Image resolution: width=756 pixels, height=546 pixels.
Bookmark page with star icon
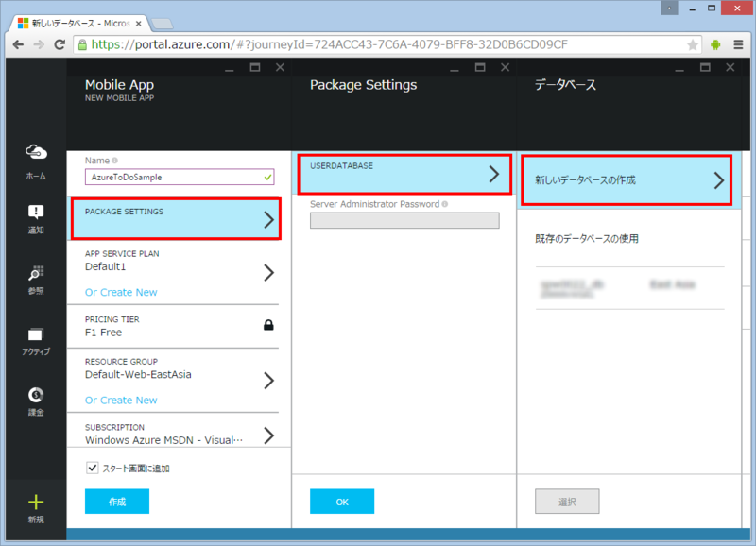click(693, 44)
